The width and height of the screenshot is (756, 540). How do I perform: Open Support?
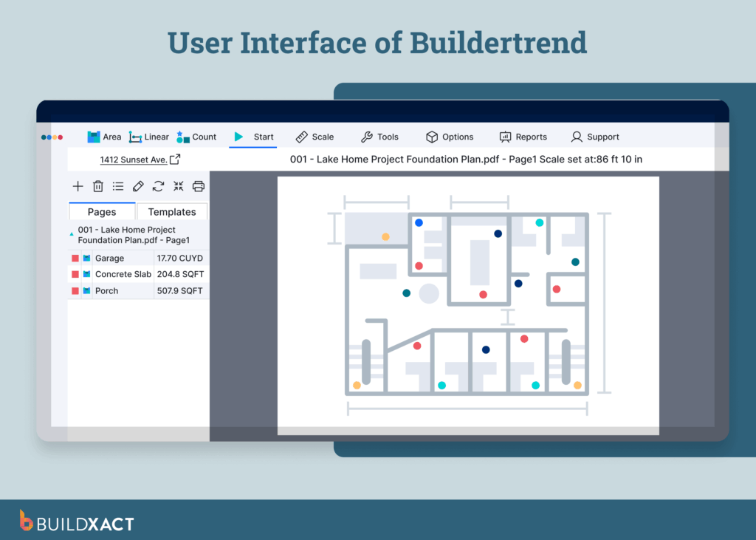pos(595,137)
